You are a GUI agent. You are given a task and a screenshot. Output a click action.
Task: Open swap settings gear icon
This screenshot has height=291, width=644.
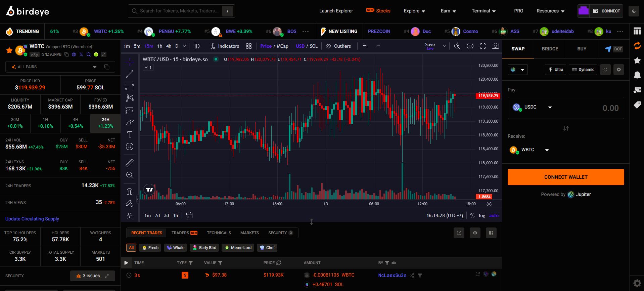(x=619, y=70)
